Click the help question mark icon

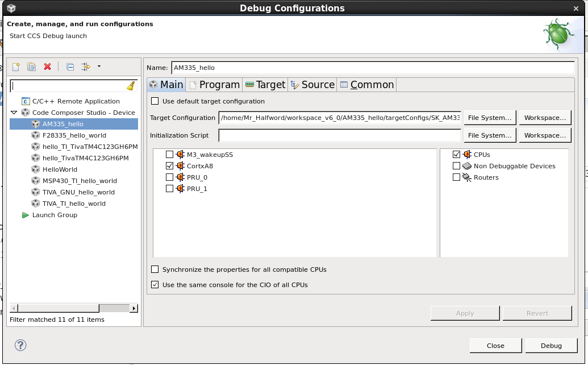click(x=20, y=345)
